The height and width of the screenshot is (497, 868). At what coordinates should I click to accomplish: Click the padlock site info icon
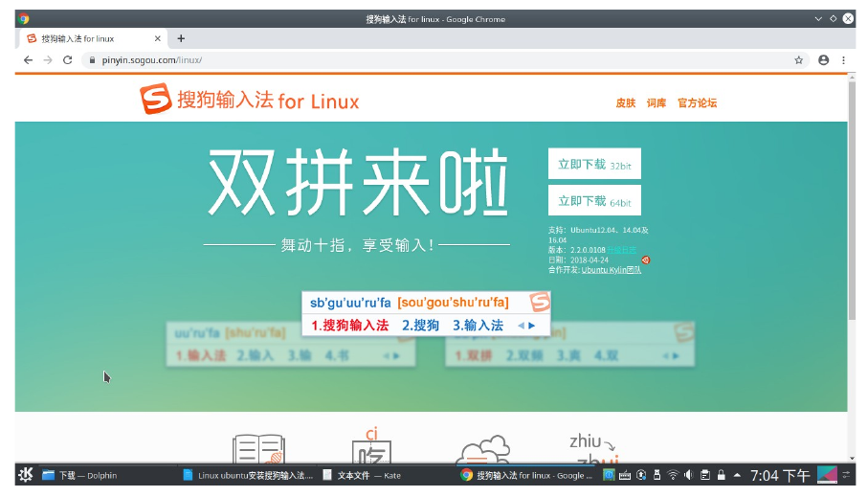point(92,59)
